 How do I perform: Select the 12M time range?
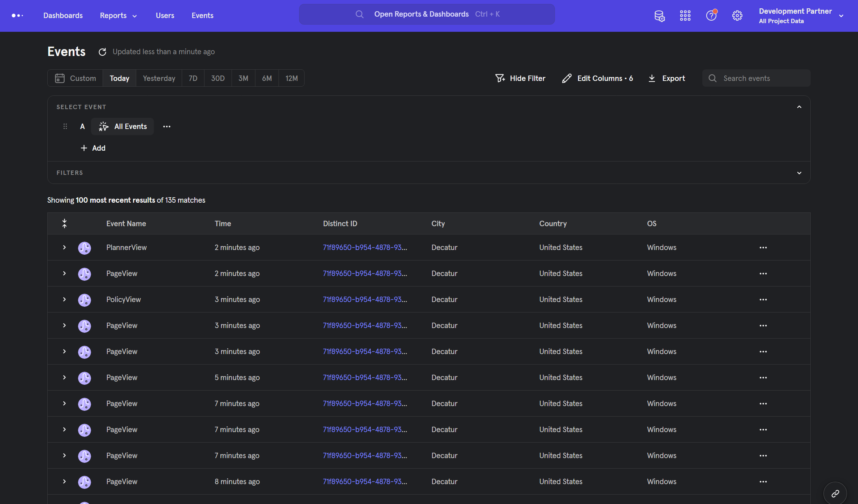point(292,78)
